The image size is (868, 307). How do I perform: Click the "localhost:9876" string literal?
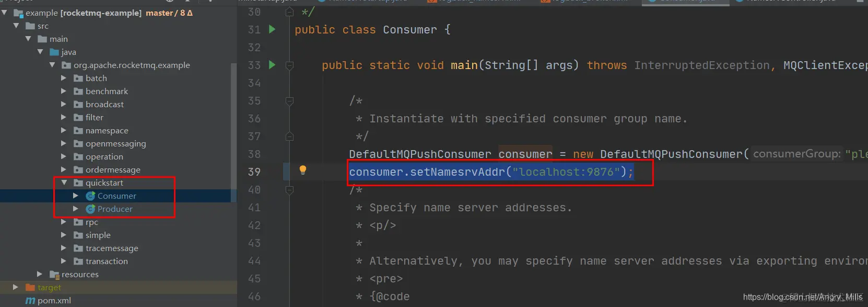click(x=566, y=172)
